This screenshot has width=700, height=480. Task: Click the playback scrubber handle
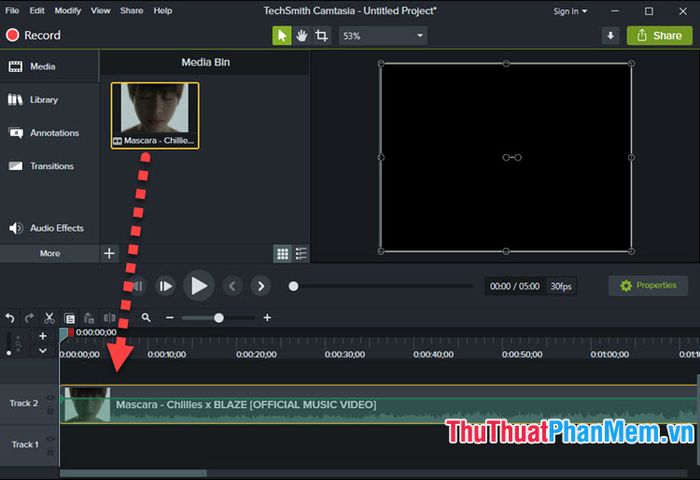pyautogui.click(x=293, y=286)
